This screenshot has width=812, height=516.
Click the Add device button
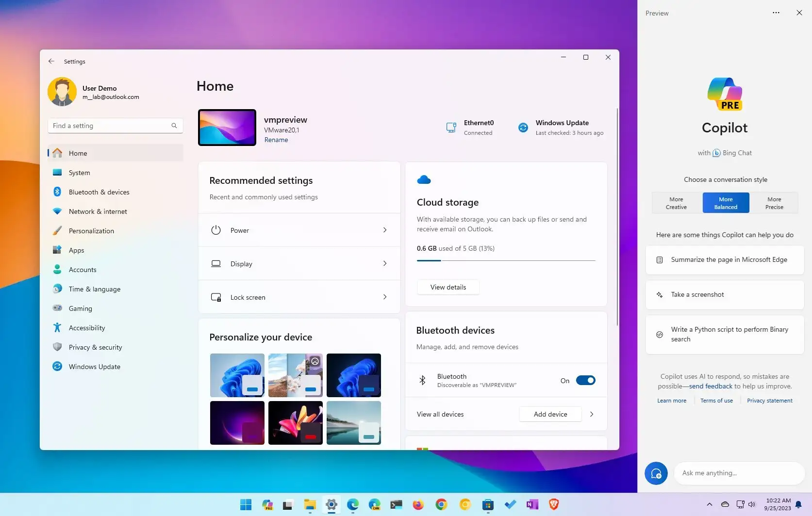coord(550,414)
